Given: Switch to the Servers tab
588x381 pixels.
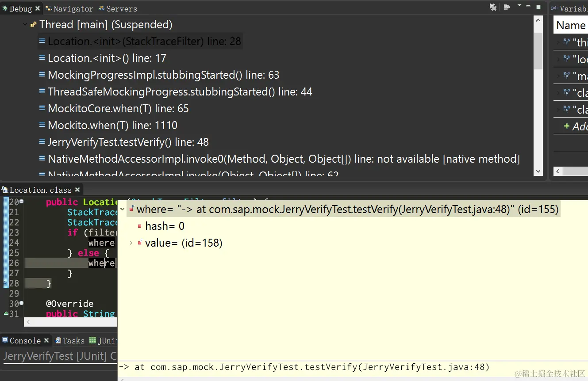Looking at the screenshot, I should click(x=118, y=8).
